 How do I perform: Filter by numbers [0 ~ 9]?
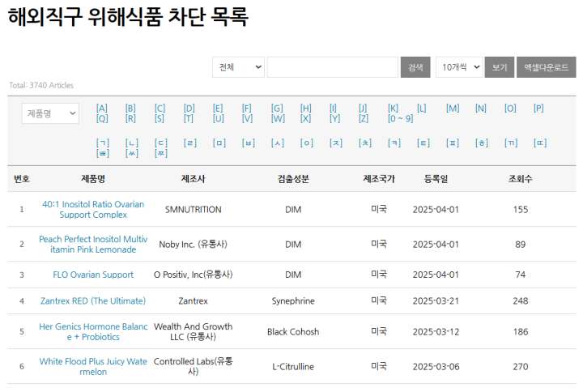pos(401,118)
